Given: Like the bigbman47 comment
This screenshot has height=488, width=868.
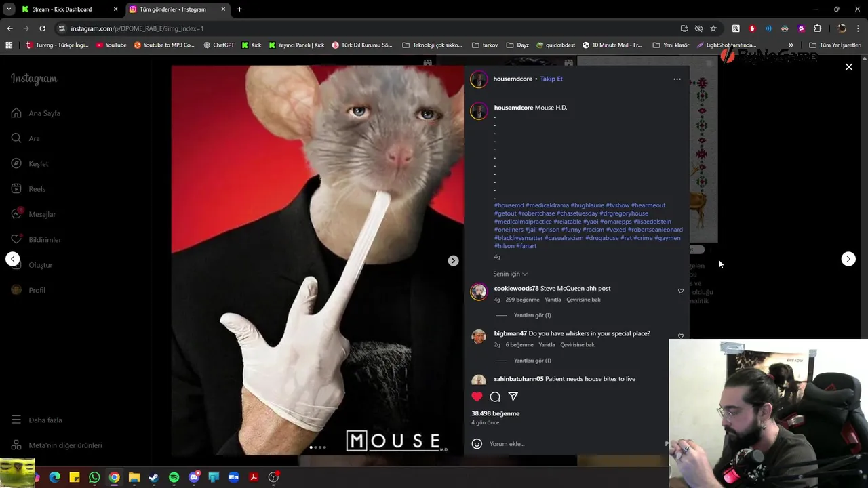Looking at the screenshot, I should 681,335.
